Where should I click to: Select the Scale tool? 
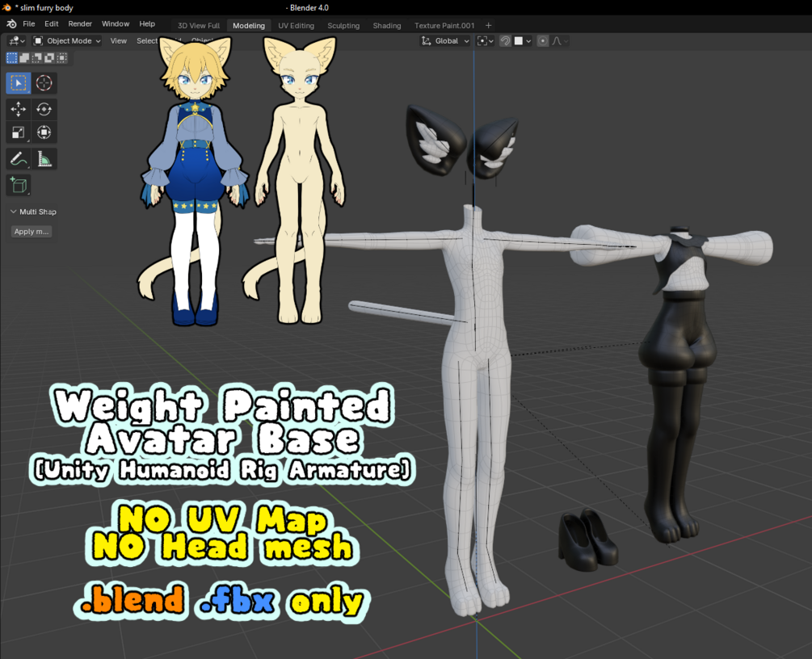pos(18,132)
